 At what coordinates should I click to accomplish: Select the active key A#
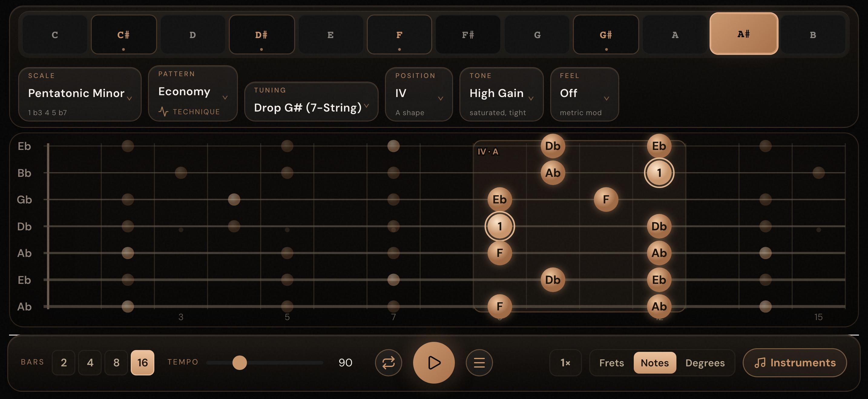click(744, 34)
